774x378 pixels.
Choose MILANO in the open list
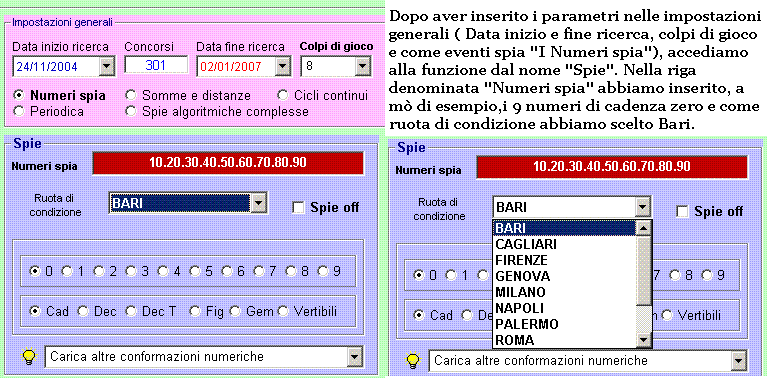click(x=564, y=292)
